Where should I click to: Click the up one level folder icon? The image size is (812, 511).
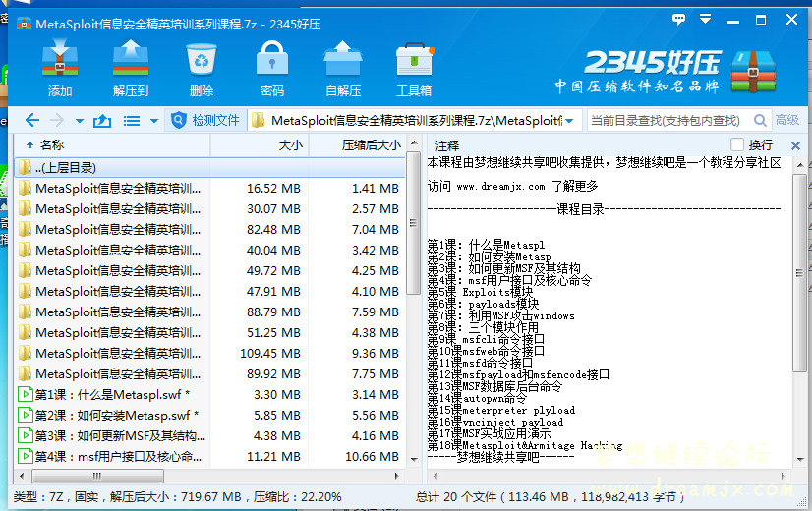pos(102,121)
